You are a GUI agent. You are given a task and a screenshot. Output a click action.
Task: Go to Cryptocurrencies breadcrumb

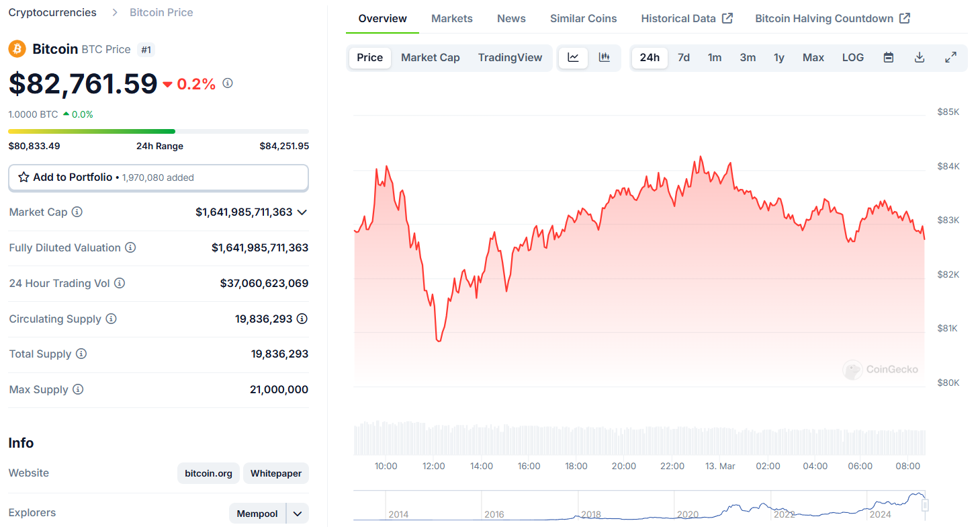click(52, 13)
